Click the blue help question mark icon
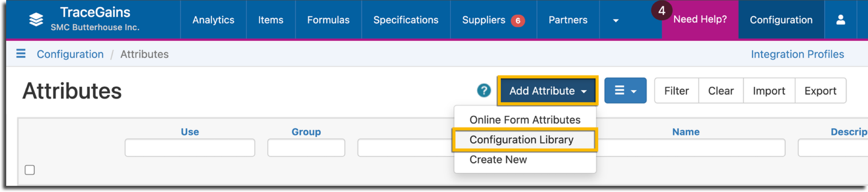 (484, 90)
